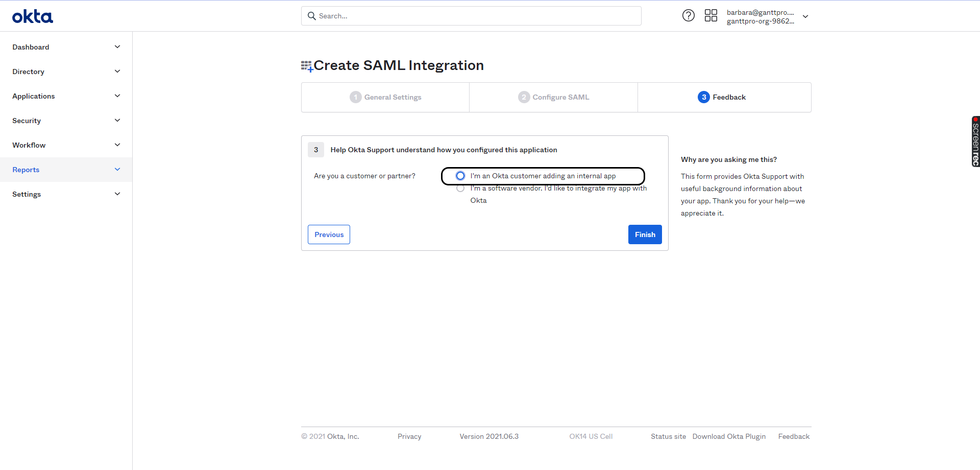The width and height of the screenshot is (980, 470).
Task: Click the search magnifier icon
Action: click(311, 16)
